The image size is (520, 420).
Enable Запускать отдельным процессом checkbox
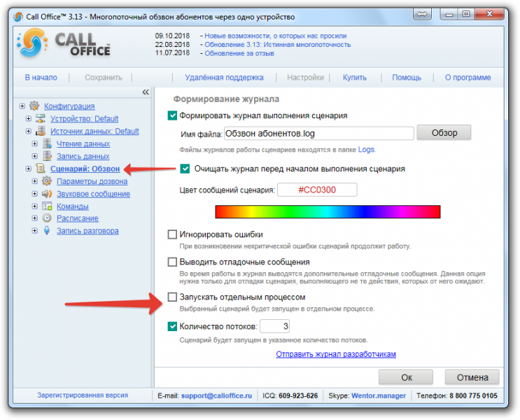click(172, 297)
